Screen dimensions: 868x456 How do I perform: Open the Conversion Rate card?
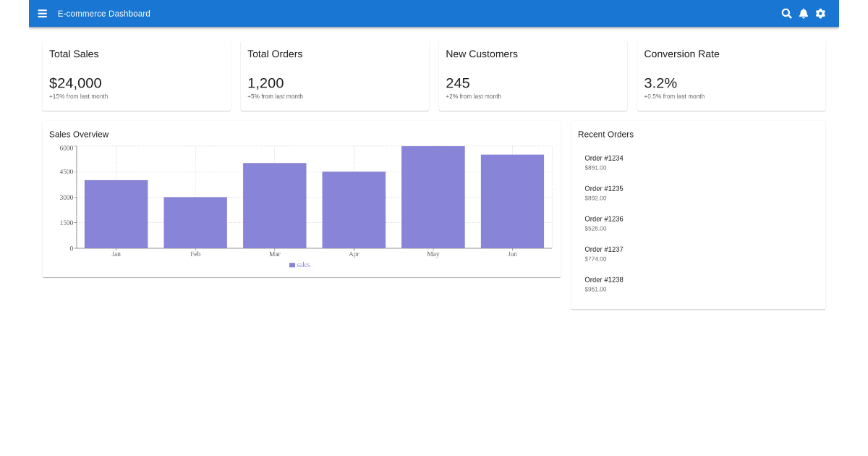(731, 75)
